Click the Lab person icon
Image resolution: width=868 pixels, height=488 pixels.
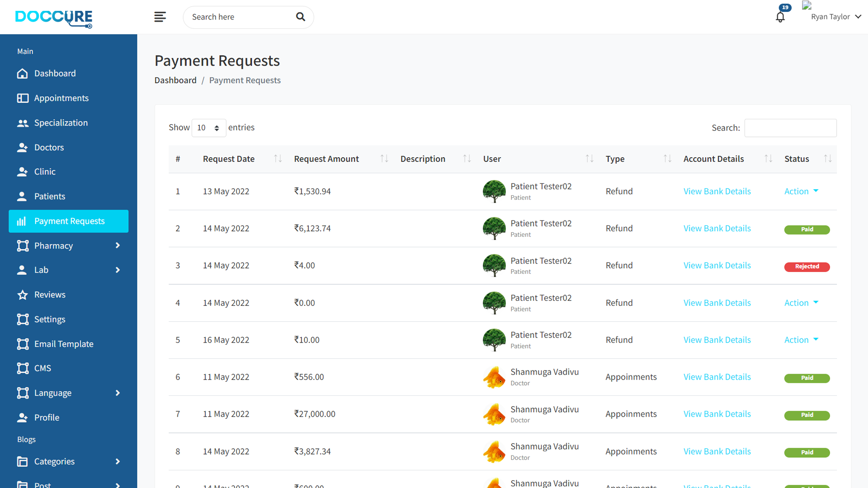22,270
